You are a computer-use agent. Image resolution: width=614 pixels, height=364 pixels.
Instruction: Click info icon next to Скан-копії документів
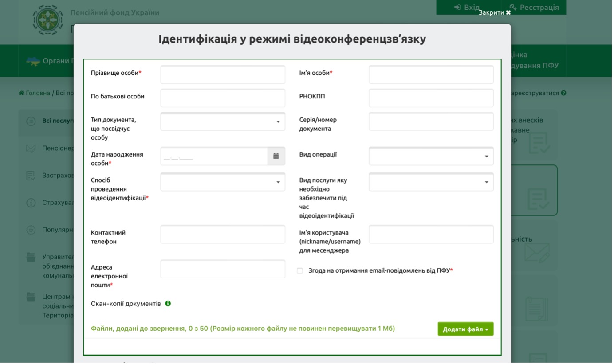tap(169, 305)
